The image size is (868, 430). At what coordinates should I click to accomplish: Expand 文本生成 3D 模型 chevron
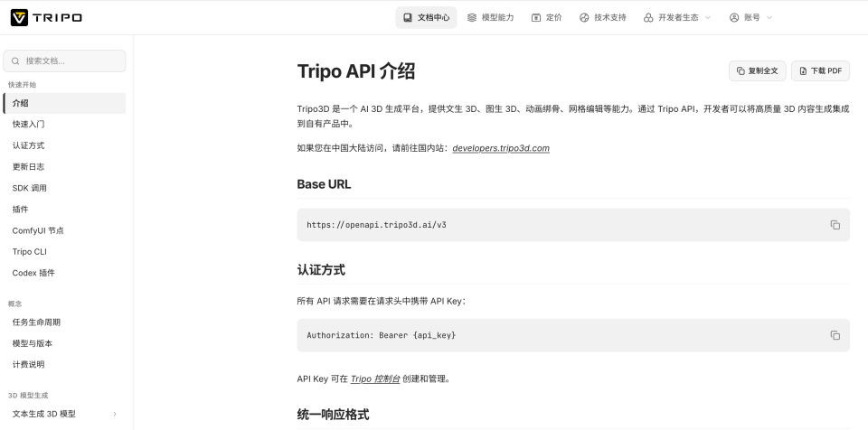coord(115,414)
